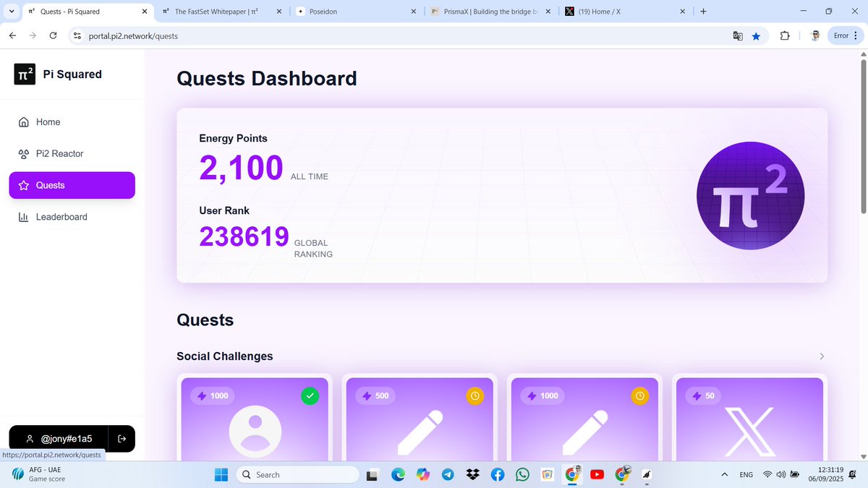The image size is (868, 488).
Task: Open Facebook from the taskbar
Action: click(498, 475)
